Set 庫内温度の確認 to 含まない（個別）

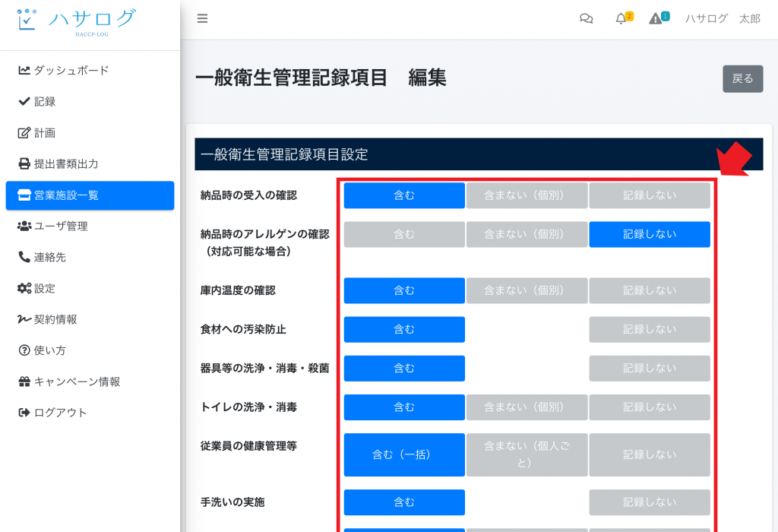tap(527, 290)
